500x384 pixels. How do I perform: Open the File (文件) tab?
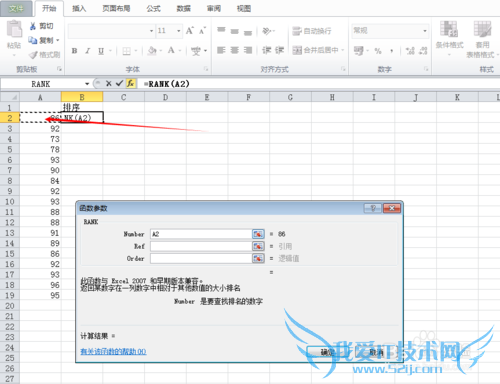click(16, 8)
